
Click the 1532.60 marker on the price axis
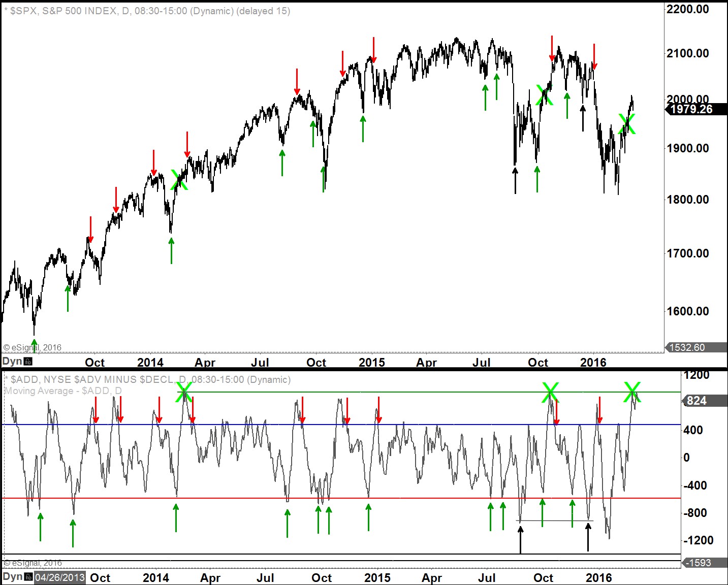687,347
